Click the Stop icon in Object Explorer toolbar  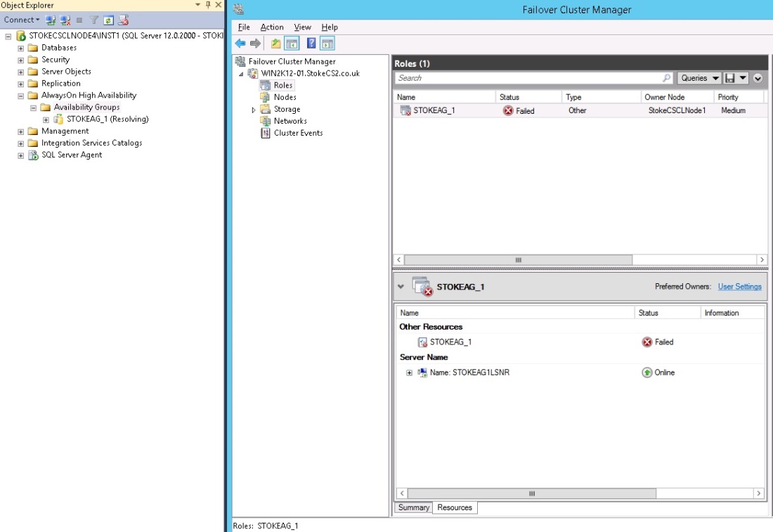point(79,20)
